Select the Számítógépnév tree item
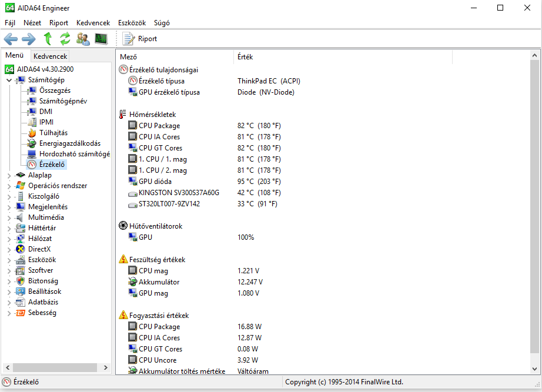Viewport: 542px width, 392px height. tap(63, 101)
